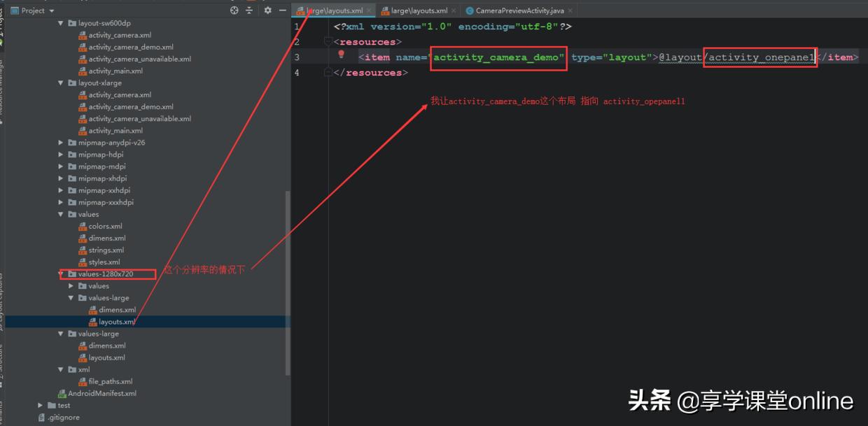Select the file_paths.xml under xml folder
This screenshot has height=426, width=868.
tap(113, 381)
